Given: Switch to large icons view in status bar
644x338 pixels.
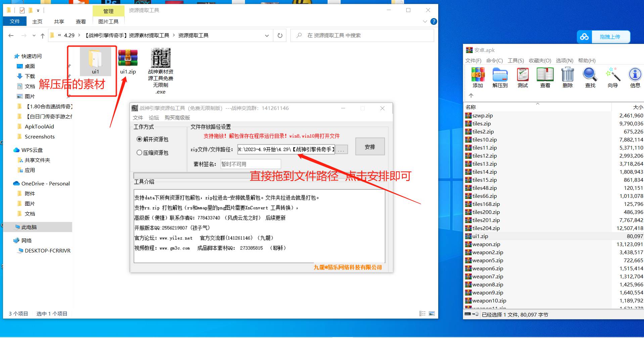Looking at the screenshot, I should [432, 314].
